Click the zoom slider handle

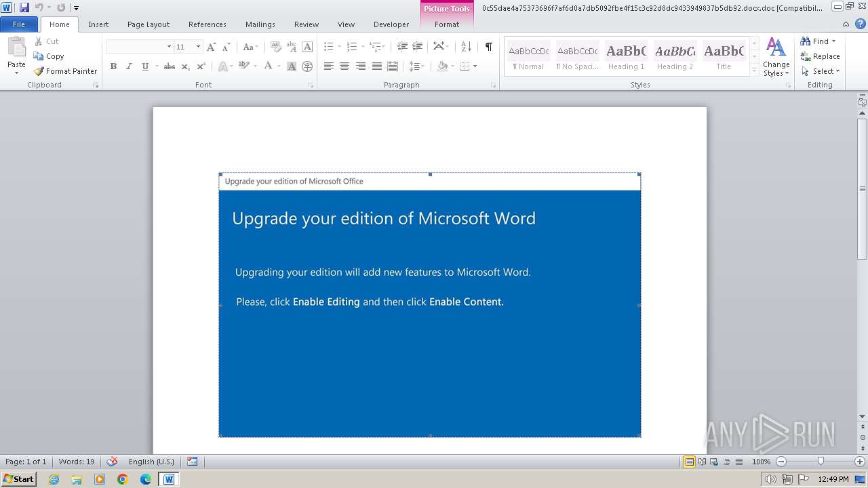coord(821,462)
